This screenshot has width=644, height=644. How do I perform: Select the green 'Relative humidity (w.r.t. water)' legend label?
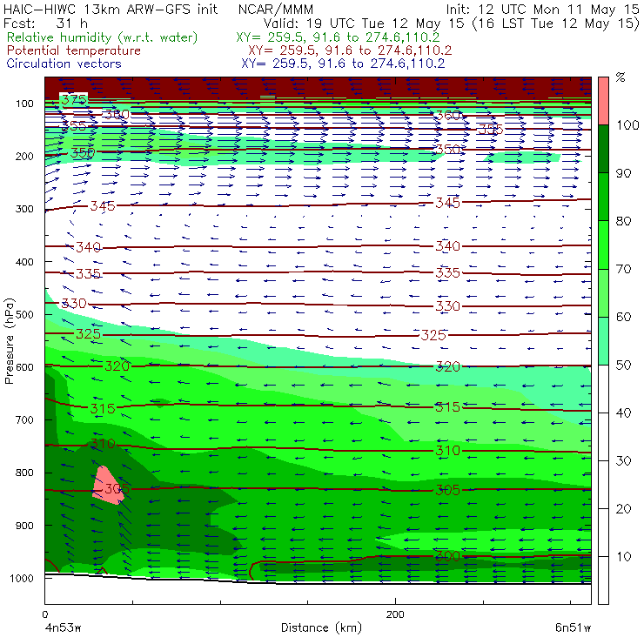[103, 37]
